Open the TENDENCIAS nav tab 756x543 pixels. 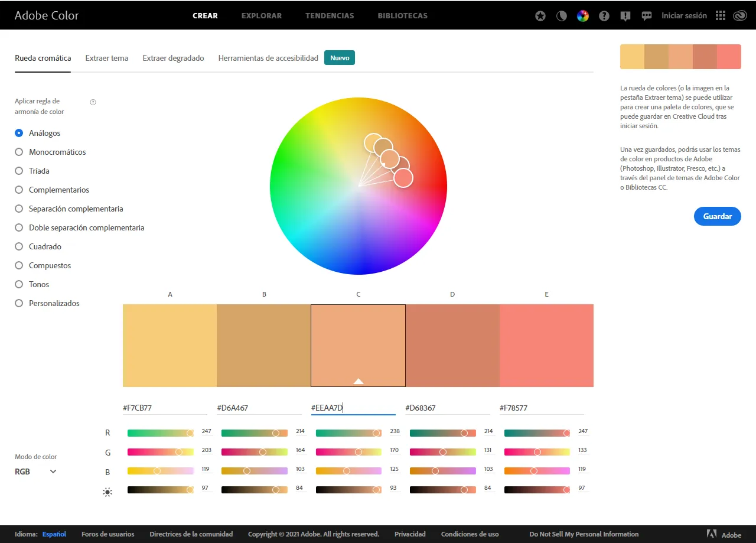[x=330, y=16]
